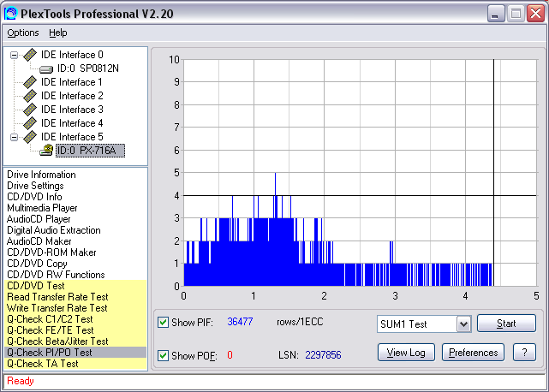Uncheck the Show POF checkbox
The height and width of the screenshot is (392, 549).
[x=163, y=355]
